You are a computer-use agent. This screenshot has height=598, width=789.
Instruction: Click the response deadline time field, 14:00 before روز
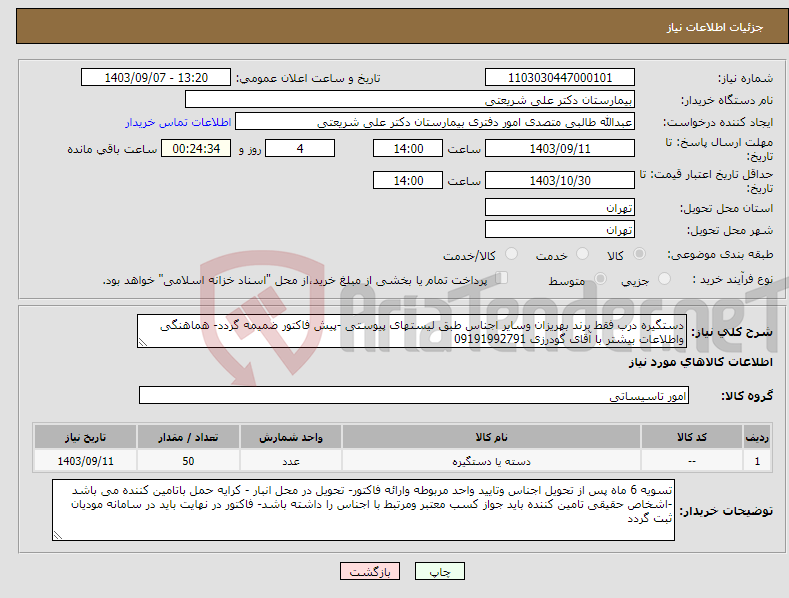[408, 148]
